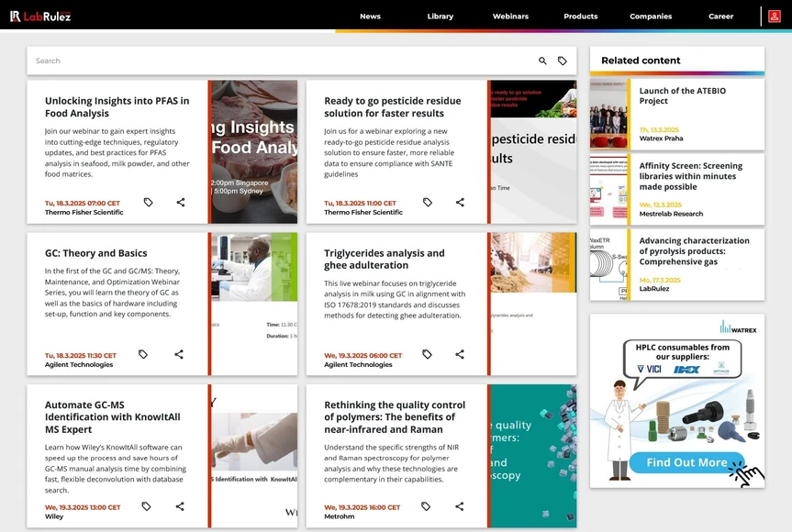Click tag icon on pesticide residue solution card
This screenshot has width=792, height=532.
click(x=428, y=203)
